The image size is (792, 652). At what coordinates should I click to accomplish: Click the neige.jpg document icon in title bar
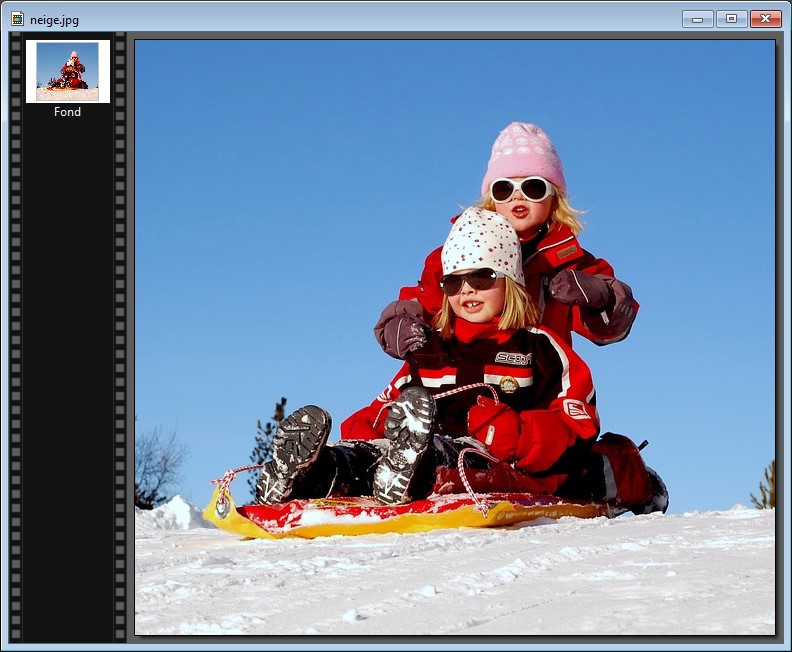click(17, 19)
